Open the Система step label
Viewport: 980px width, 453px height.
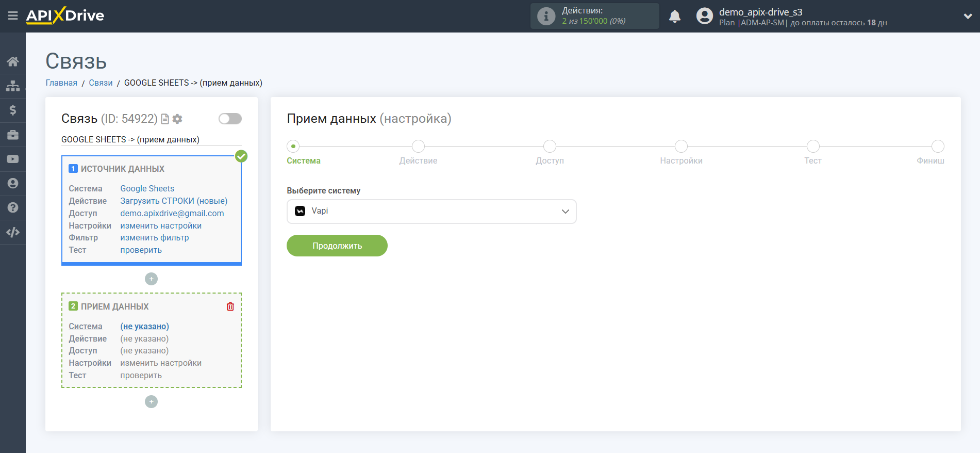pyautogui.click(x=304, y=161)
